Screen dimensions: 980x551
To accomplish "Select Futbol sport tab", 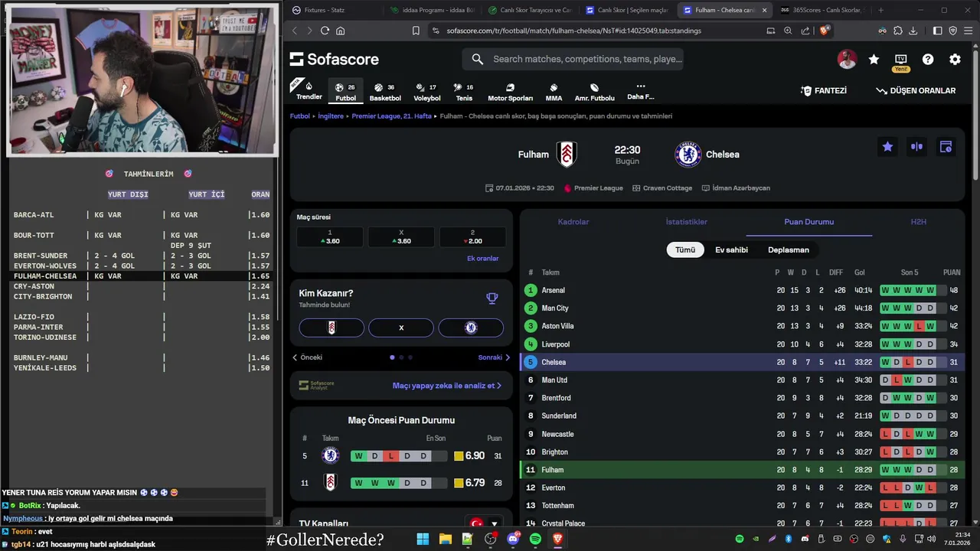I will [346, 92].
